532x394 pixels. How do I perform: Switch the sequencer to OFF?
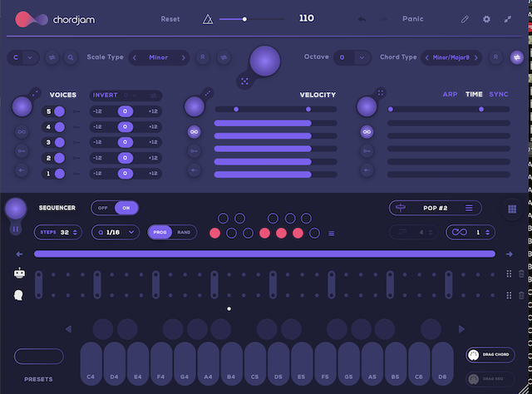(104, 208)
